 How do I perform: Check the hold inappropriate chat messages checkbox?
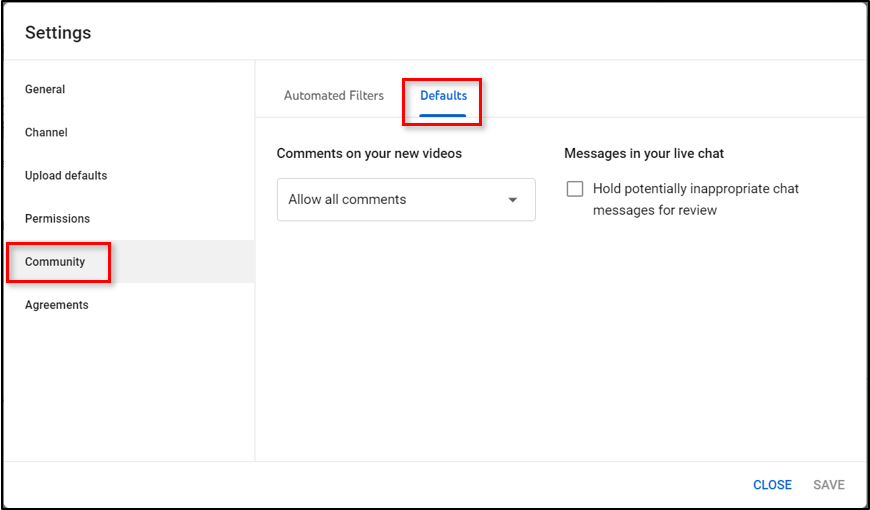(x=575, y=189)
